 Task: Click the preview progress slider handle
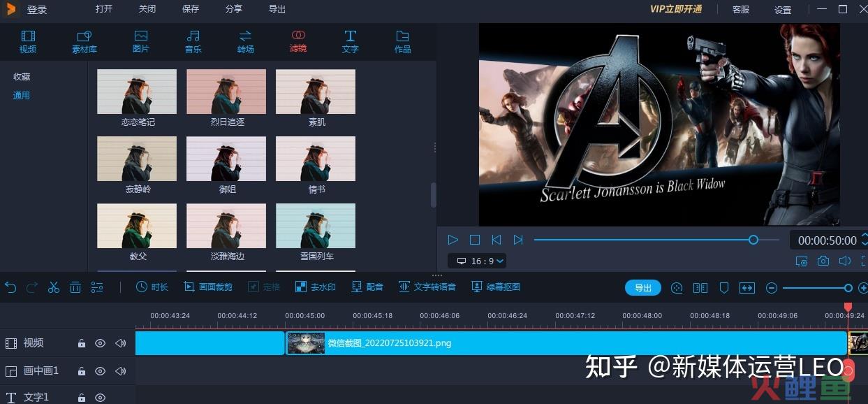tap(753, 240)
